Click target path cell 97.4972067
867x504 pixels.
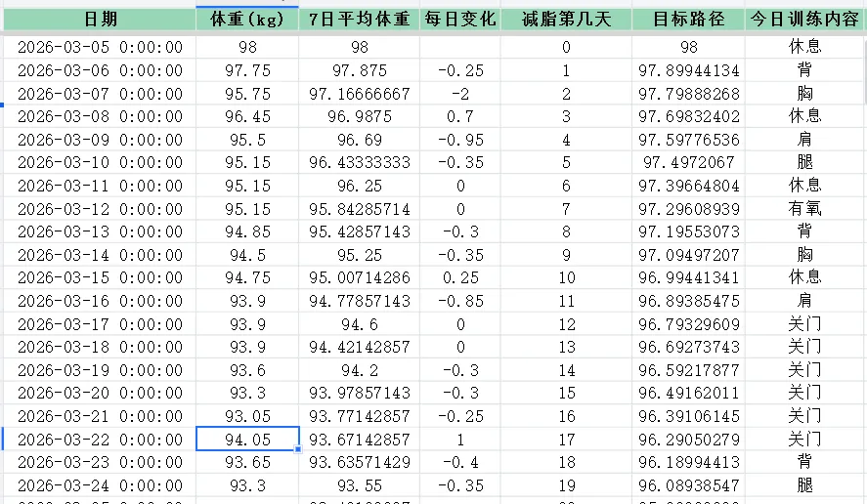[x=688, y=162]
